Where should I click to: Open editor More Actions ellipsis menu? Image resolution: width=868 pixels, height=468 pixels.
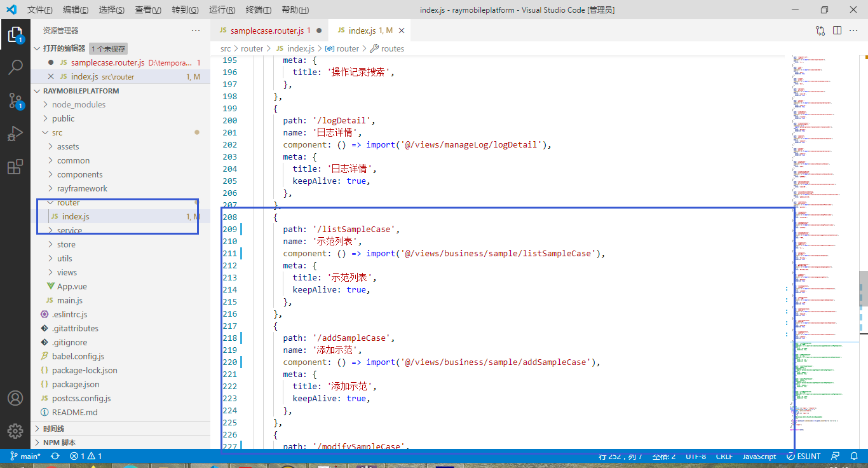click(x=854, y=31)
